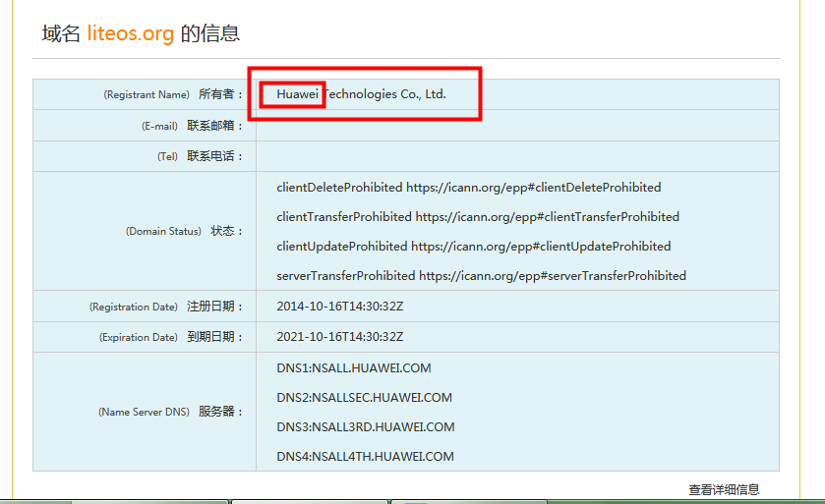Image resolution: width=825 pixels, height=504 pixels.
Task: Click the DNS3:NSALL3RD.HUAWEI.COM server entry
Action: coord(365,427)
